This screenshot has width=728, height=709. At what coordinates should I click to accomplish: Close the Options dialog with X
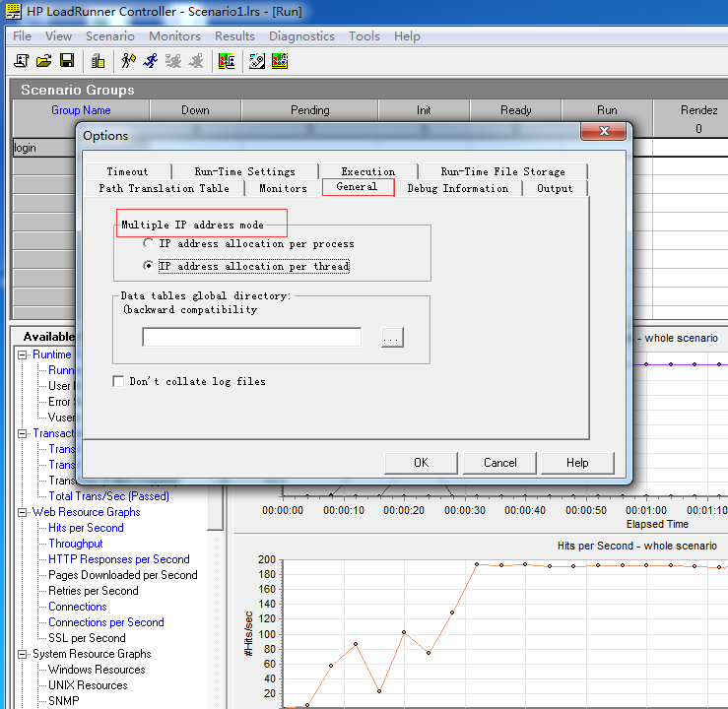[x=603, y=131]
